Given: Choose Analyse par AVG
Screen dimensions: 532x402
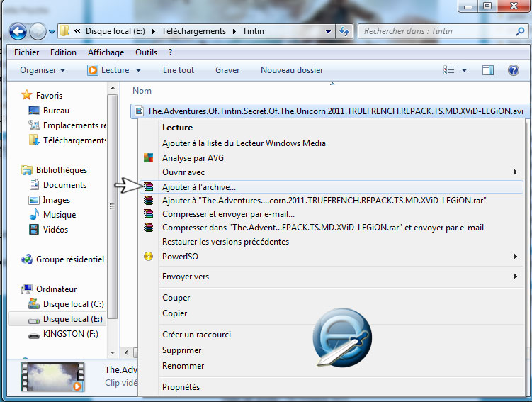Looking at the screenshot, I should [331, 158].
